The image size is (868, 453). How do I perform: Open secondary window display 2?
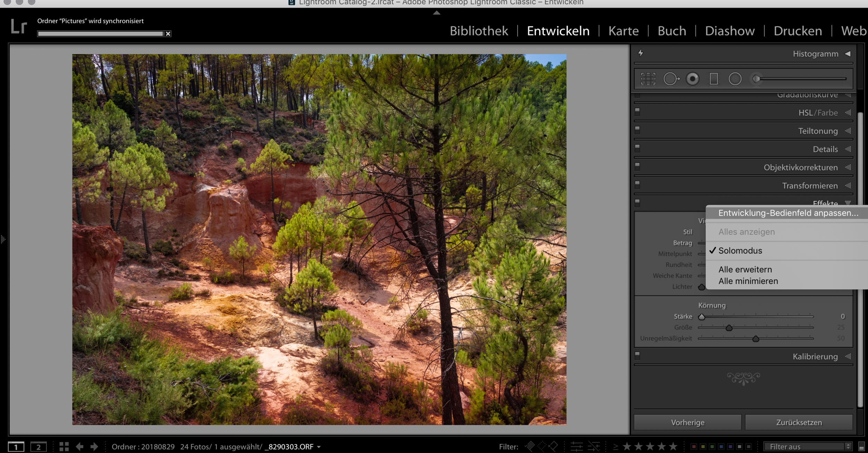click(38, 447)
